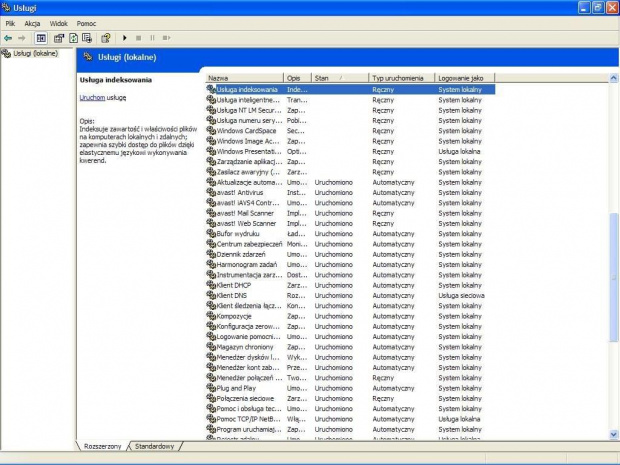Viewport: 620px width, 465px height.
Task: Open the Akcja menu
Action: (x=32, y=22)
